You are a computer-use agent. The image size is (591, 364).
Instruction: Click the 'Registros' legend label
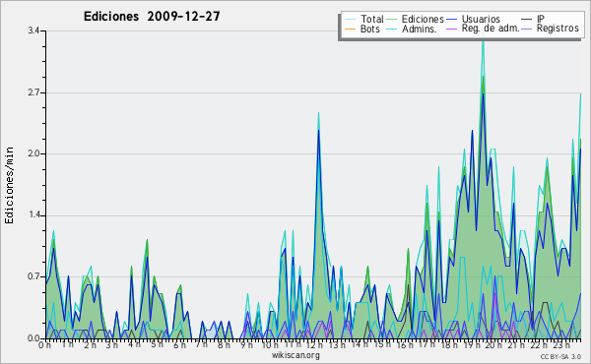click(x=558, y=29)
